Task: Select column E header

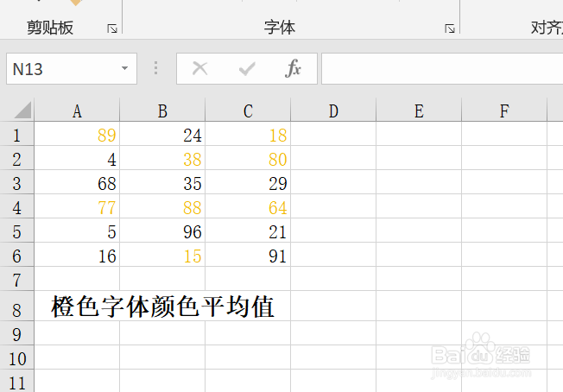Action: coord(419,111)
